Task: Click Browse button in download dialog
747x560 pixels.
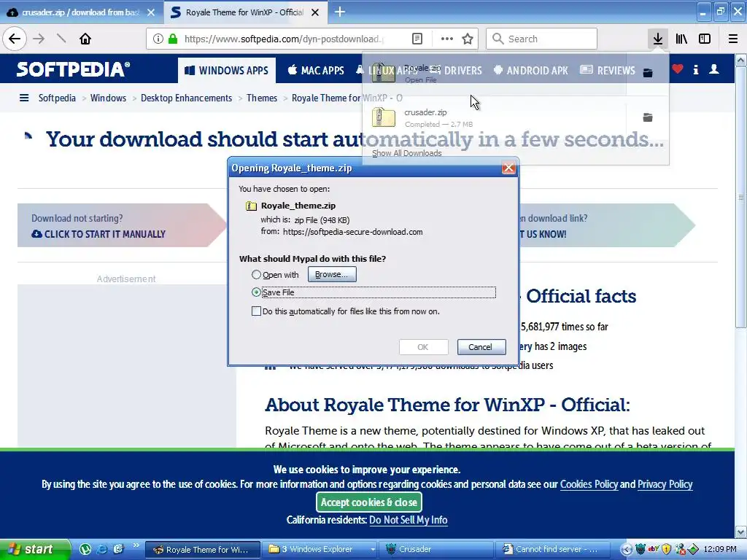Action: pos(332,274)
